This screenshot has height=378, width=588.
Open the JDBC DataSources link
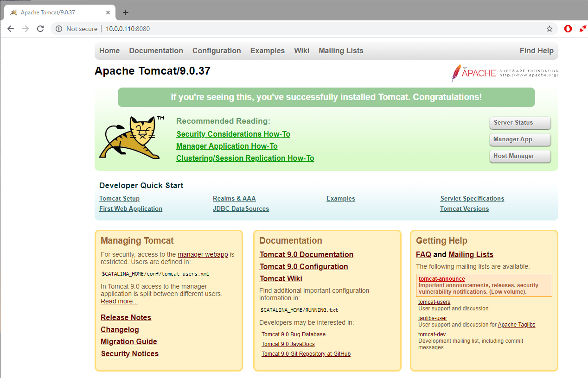(241, 209)
